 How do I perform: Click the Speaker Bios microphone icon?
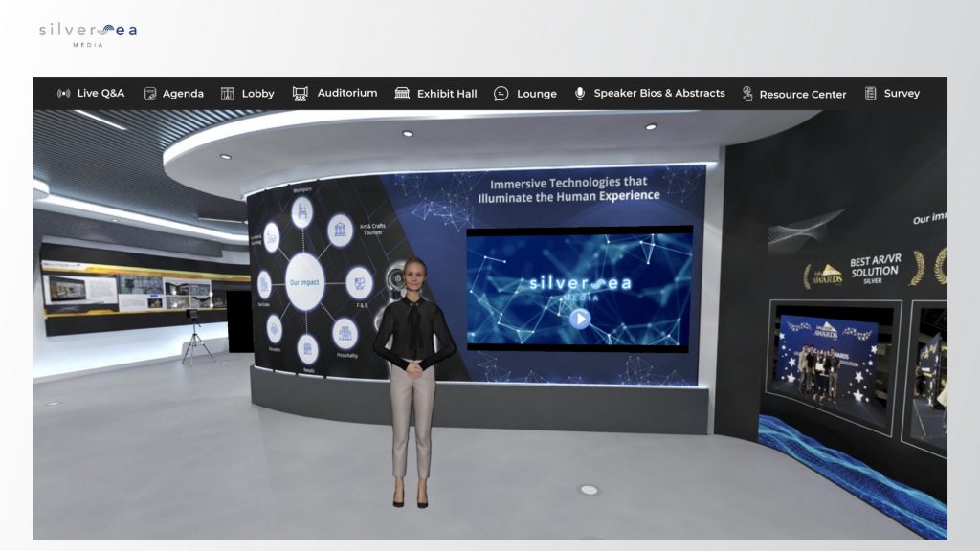(x=580, y=94)
